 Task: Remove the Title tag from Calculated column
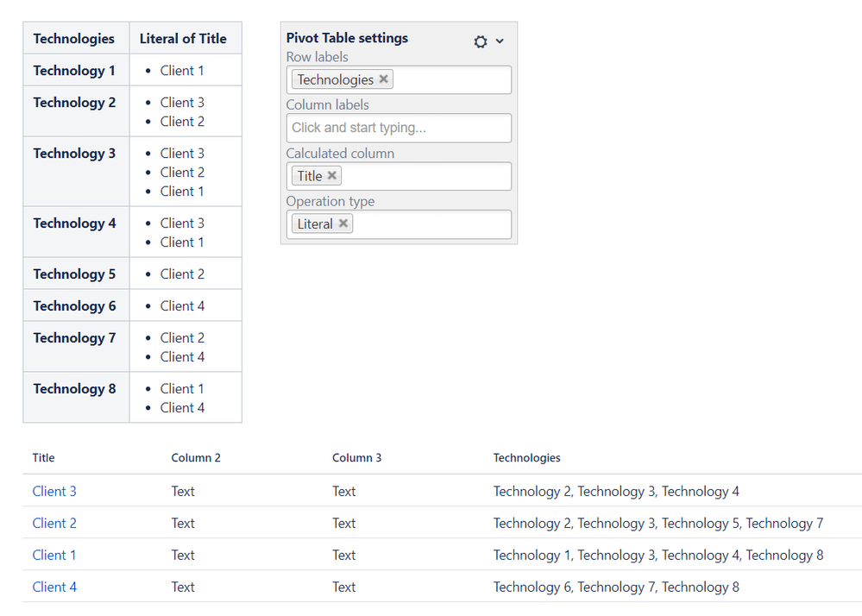pyautogui.click(x=332, y=176)
